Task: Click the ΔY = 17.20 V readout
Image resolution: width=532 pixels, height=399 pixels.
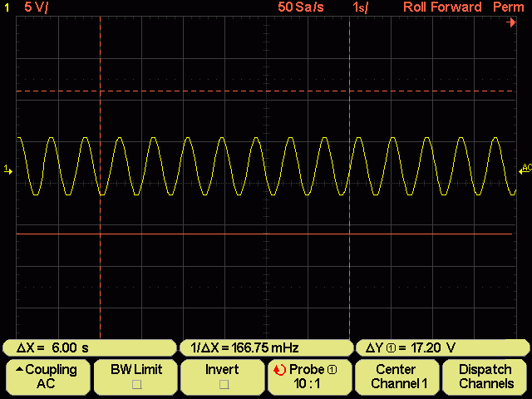Action: coord(443,347)
